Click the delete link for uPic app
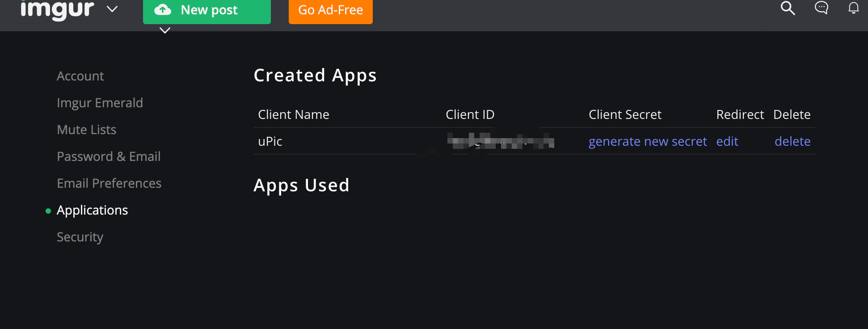This screenshot has width=868, height=329. pos(792,141)
